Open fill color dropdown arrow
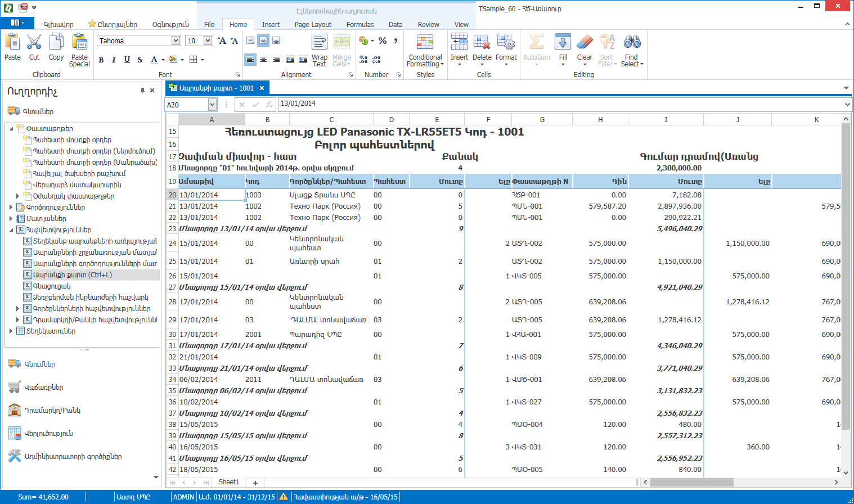This screenshot has width=854, height=504. 182,60
